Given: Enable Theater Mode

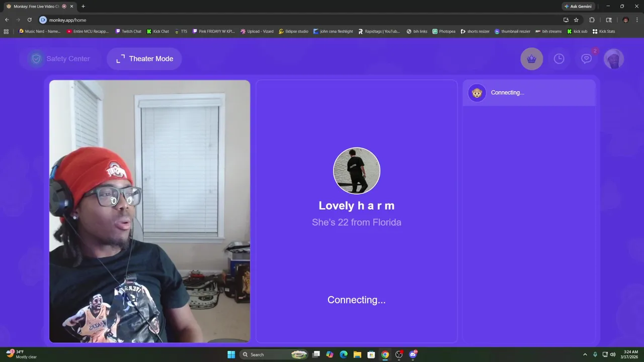Looking at the screenshot, I should 144,59.
